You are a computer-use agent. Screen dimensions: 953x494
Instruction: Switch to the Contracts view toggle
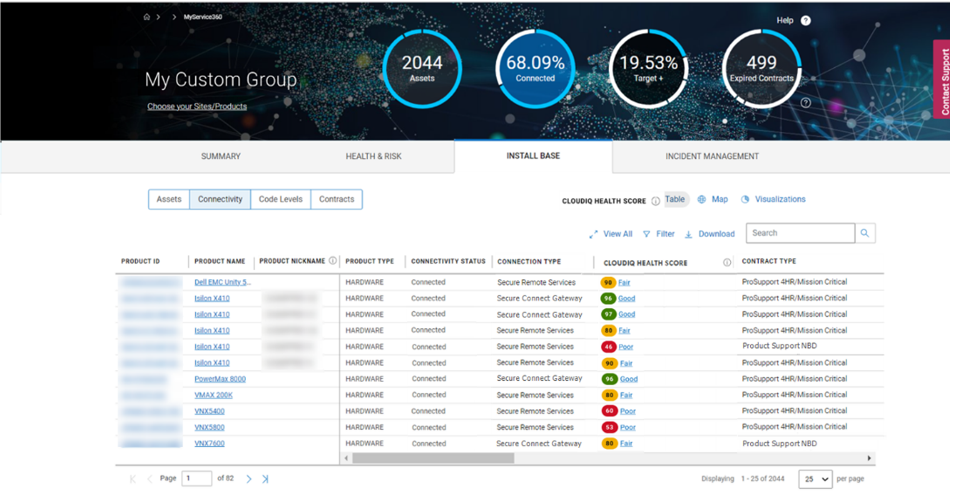click(336, 199)
